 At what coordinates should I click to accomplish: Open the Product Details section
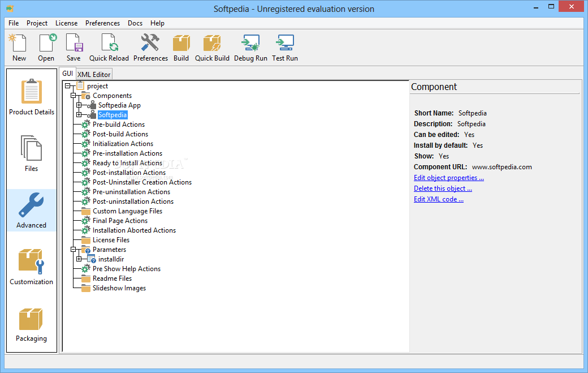[32, 97]
